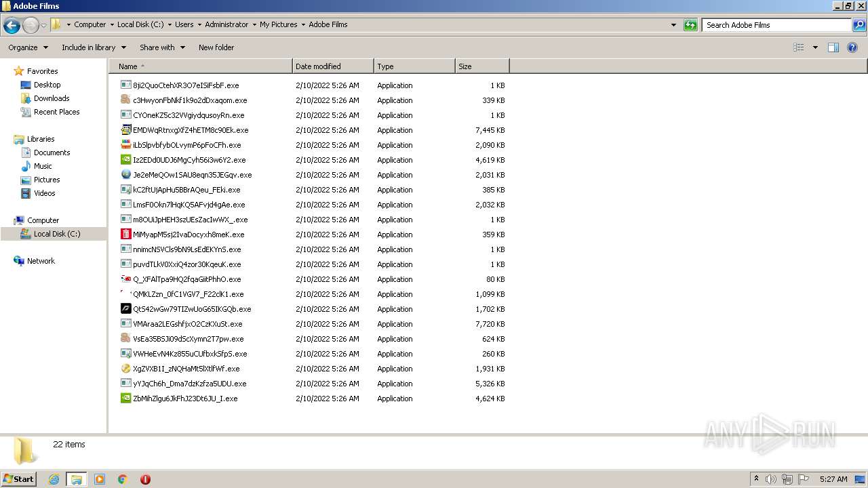Viewport: 868px width, 488px height.
Task: Select the green icon of ZbMihZlgu6JkFhJ23Dt6JU_I.exe
Action: click(x=125, y=399)
